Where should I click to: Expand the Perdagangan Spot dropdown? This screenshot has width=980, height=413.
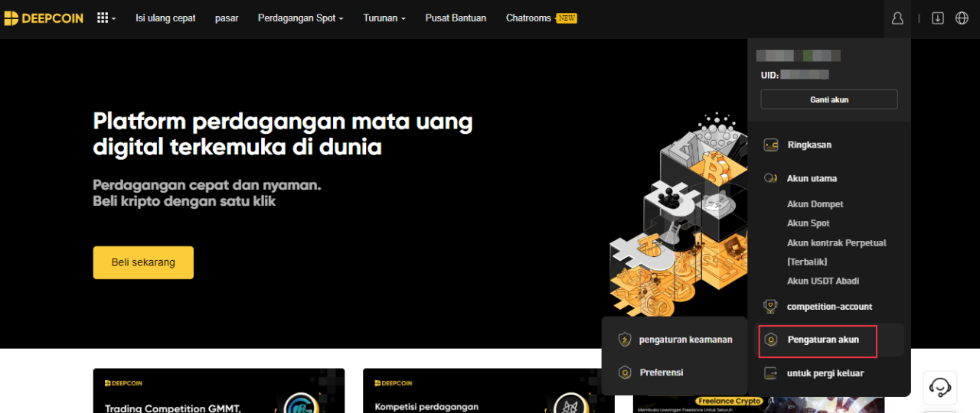pos(300,18)
